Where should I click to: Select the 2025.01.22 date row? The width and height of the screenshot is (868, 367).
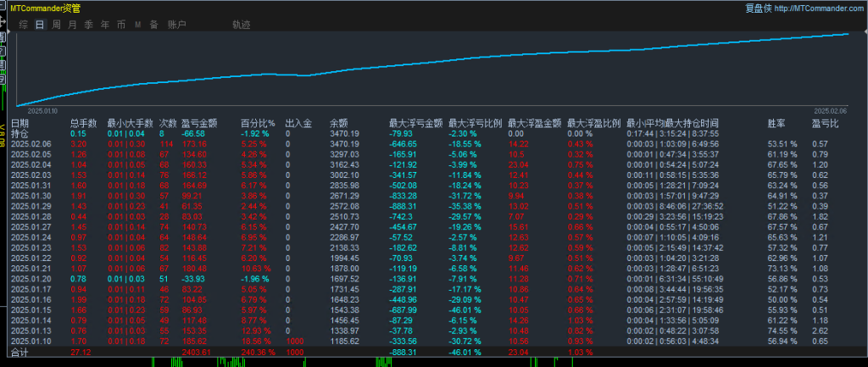[x=32, y=258]
